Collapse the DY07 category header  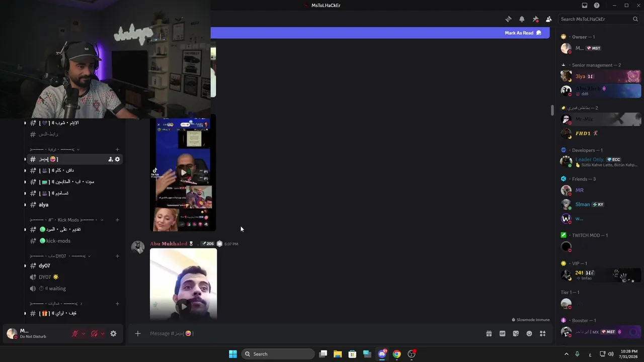point(60,256)
